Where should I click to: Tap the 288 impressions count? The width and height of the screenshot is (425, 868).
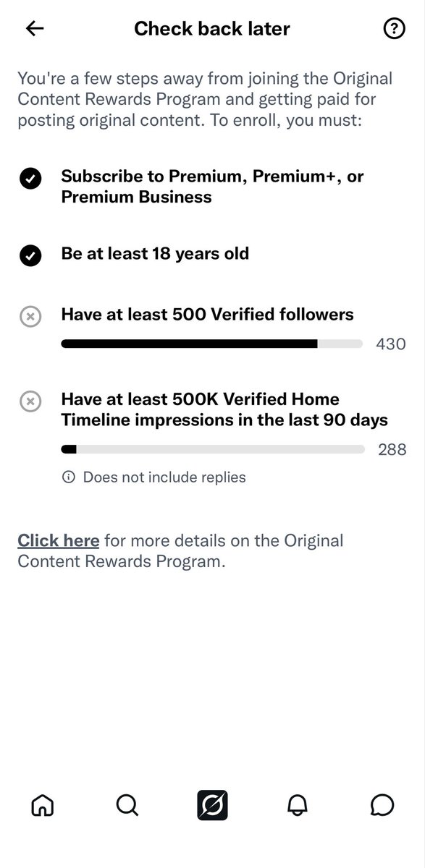pyautogui.click(x=392, y=450)
